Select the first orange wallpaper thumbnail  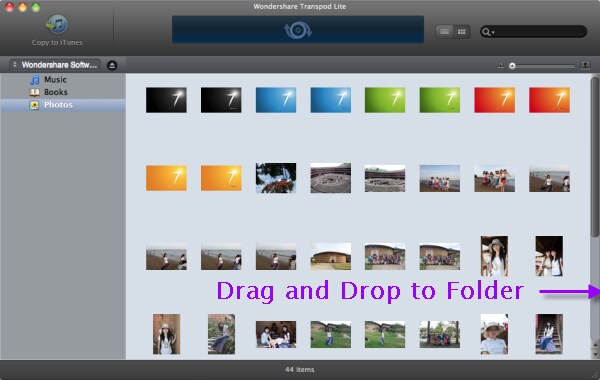pos(166,178)
